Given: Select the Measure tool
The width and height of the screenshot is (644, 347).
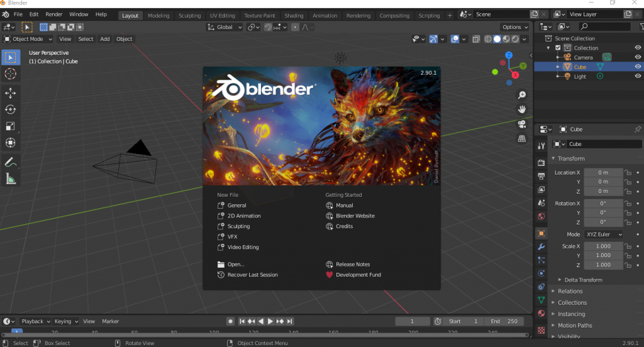Looking at the screenshot, I should (x=11, y=179).
